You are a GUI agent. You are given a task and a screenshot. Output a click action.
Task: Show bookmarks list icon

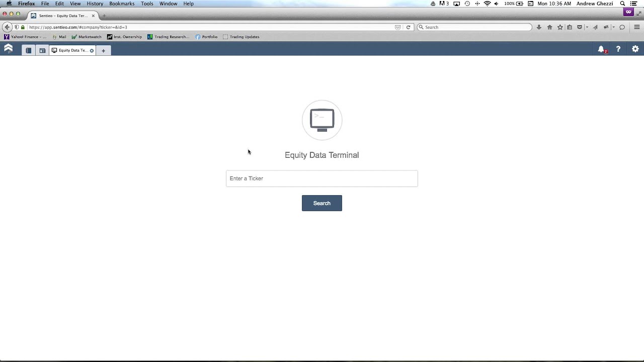pyautogui.click(x=570, y=27)
